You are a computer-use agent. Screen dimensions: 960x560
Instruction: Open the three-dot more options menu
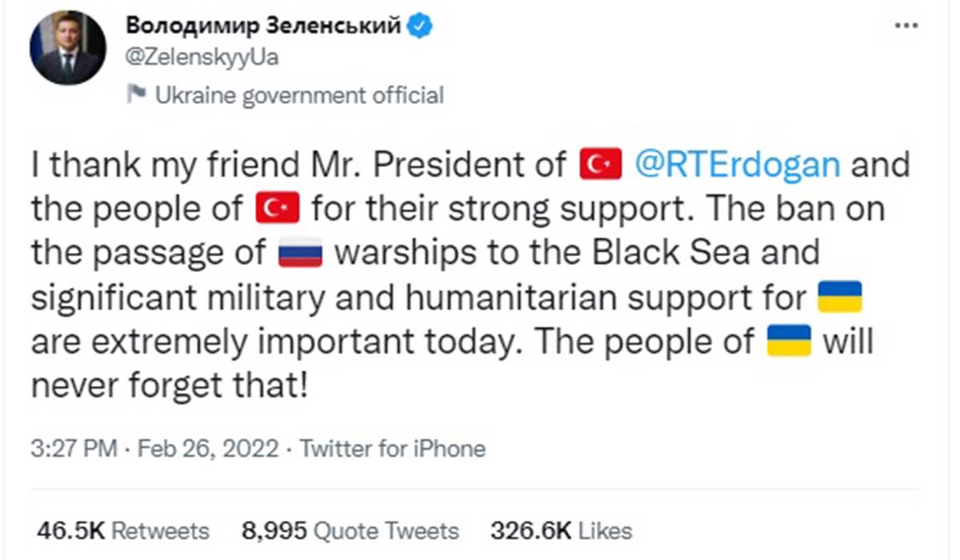905,26
